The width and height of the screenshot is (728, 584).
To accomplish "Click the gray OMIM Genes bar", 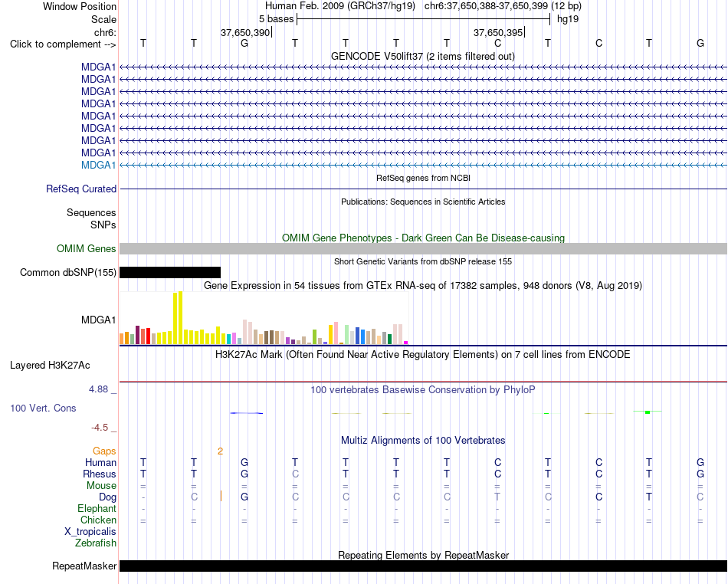I will [x=423, y=249].
